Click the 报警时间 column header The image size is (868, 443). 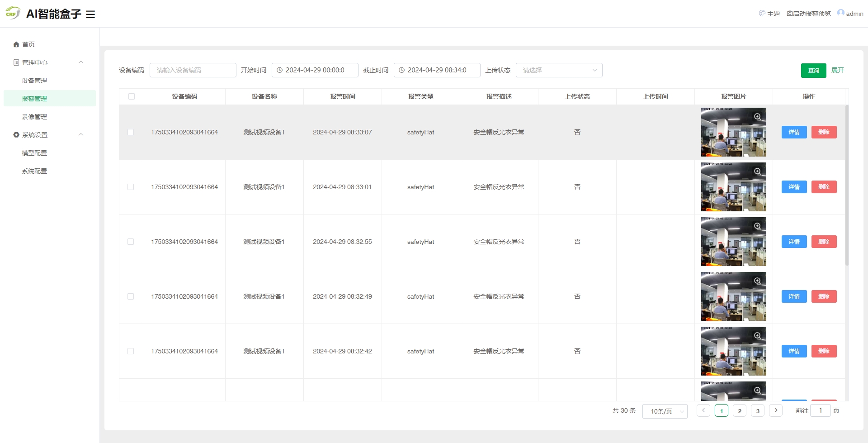343,96
